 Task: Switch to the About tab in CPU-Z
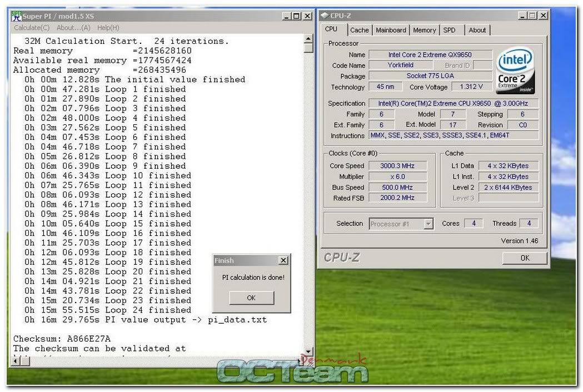point(477,30)
